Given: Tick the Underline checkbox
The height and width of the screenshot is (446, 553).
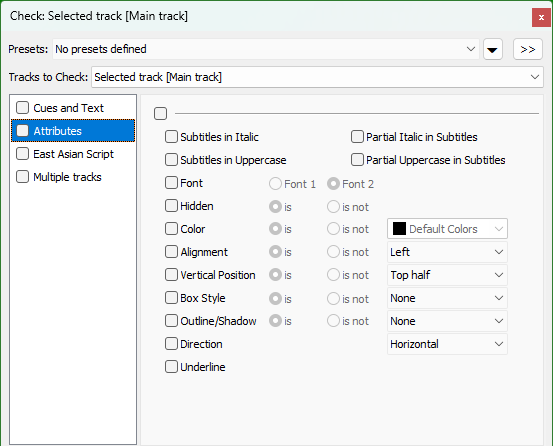Looking at the screenshot, I should tap(171, 367).
